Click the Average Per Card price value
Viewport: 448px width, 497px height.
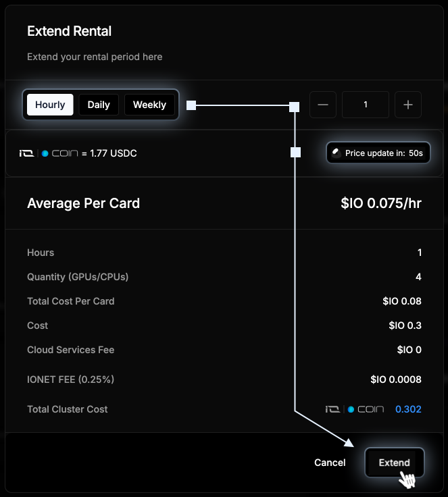tap(381, 203)
